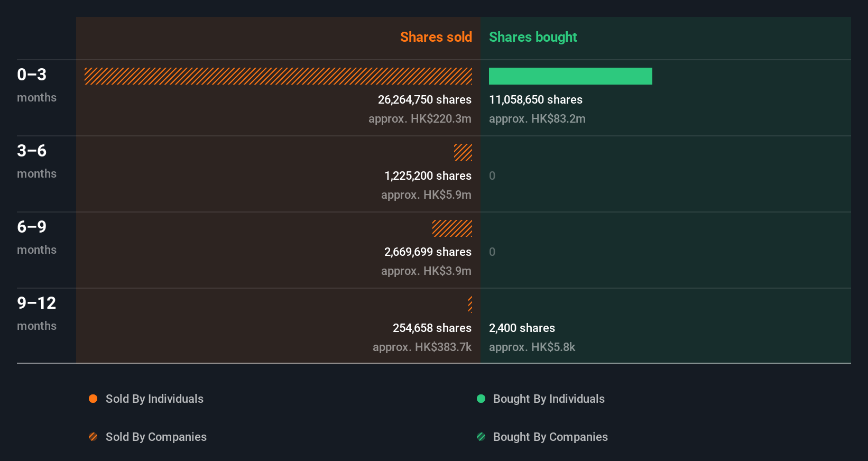868x461 pixels.
Task: Click the Shares bought column header
Action: tap(533, 37)
